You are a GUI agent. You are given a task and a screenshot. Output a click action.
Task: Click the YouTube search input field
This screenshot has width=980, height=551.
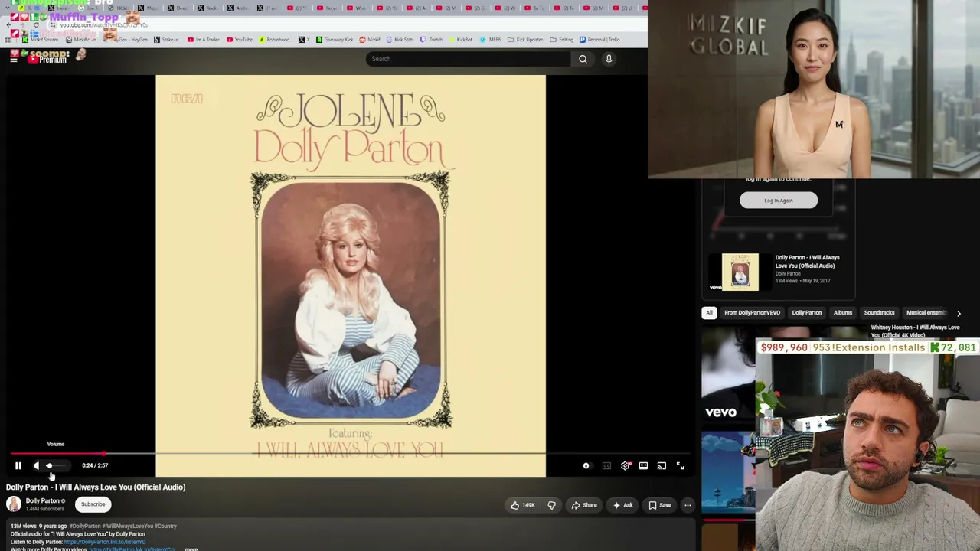tap(469, 59)
